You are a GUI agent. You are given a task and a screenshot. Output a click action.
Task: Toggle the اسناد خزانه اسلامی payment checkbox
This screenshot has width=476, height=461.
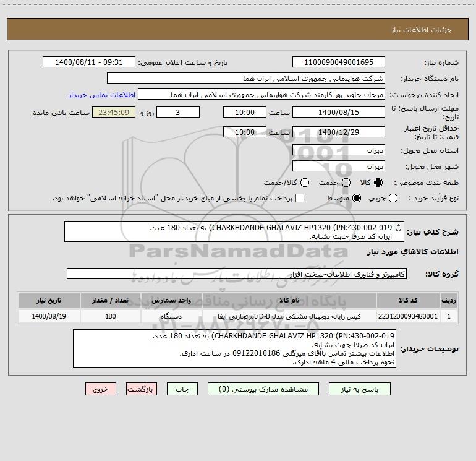300,198
